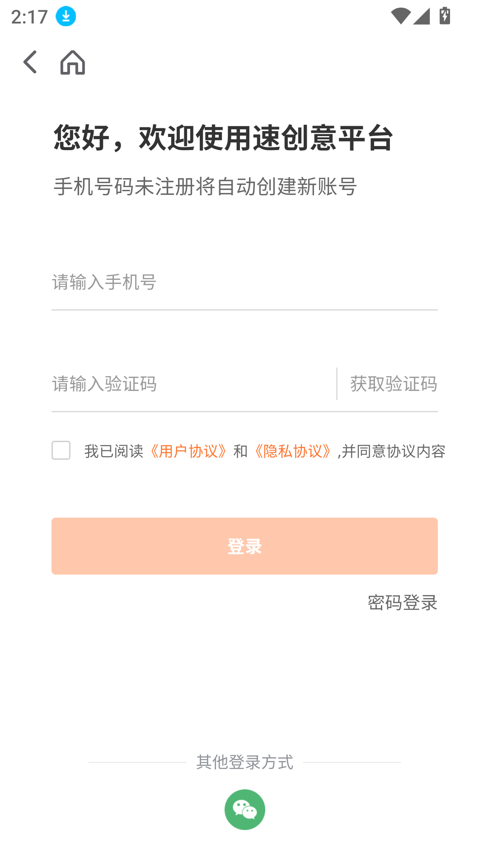Log in with the WeChat icon
The image size is (488, 868).
[x=244, y=809]
